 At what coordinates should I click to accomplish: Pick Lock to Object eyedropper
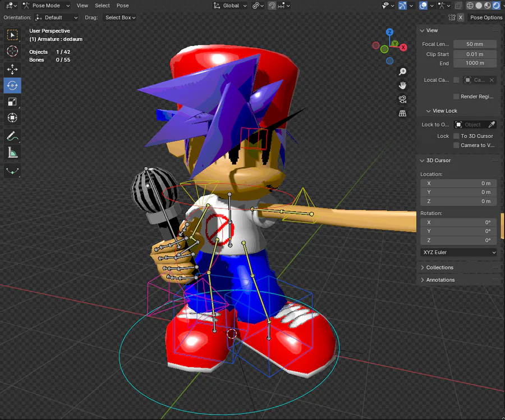tap(492, 125)
